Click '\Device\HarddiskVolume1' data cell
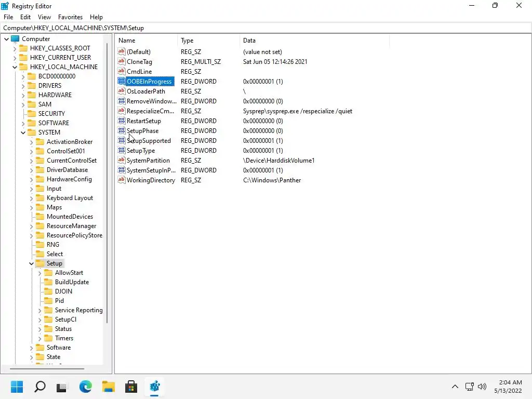Screen dimensions: 532x399 [x=278, y=161]
